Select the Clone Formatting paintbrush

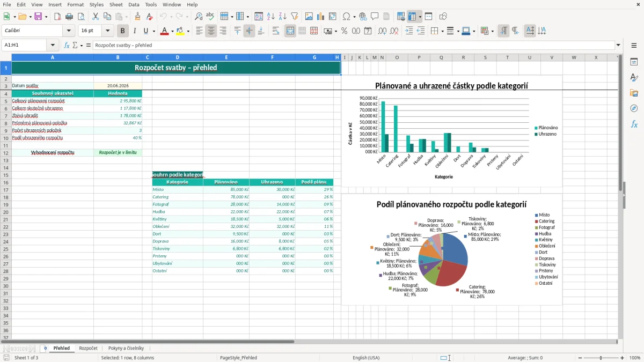(x=138, y=17)
